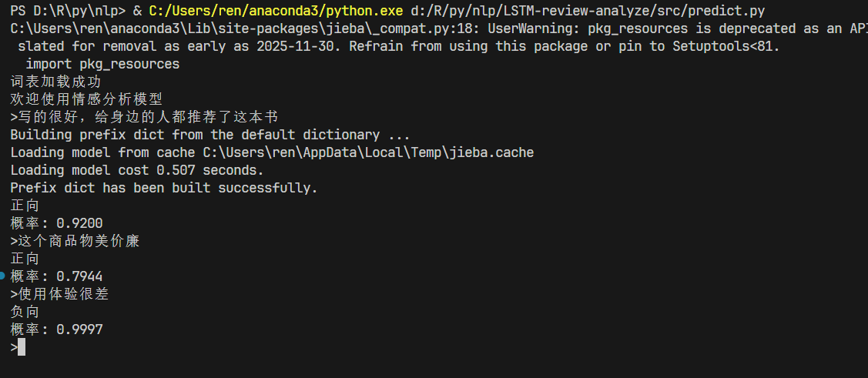Click the 负向 result label
This screenshot has height=378, width=868.
click(x=25, y=312)
